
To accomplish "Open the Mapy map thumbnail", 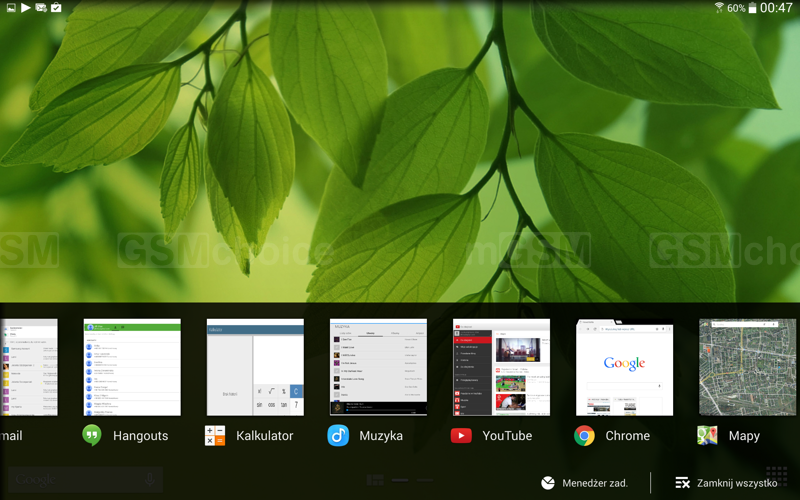I will coord(747,367).
